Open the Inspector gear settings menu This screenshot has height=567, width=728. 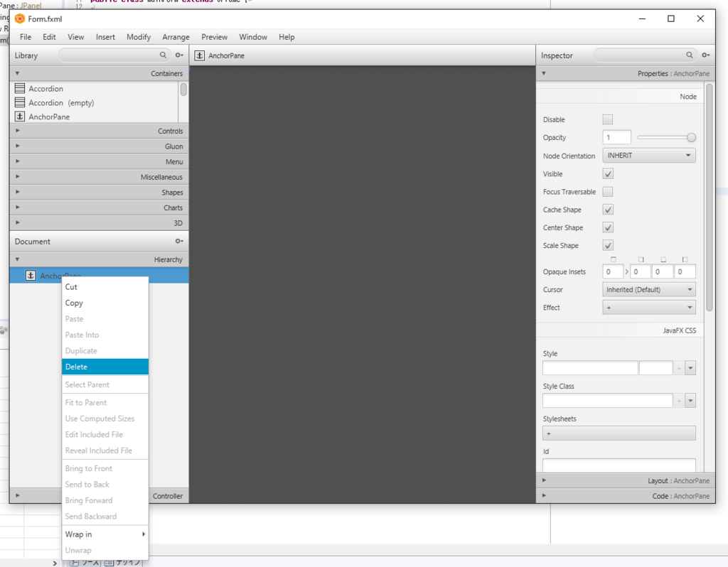706,55
